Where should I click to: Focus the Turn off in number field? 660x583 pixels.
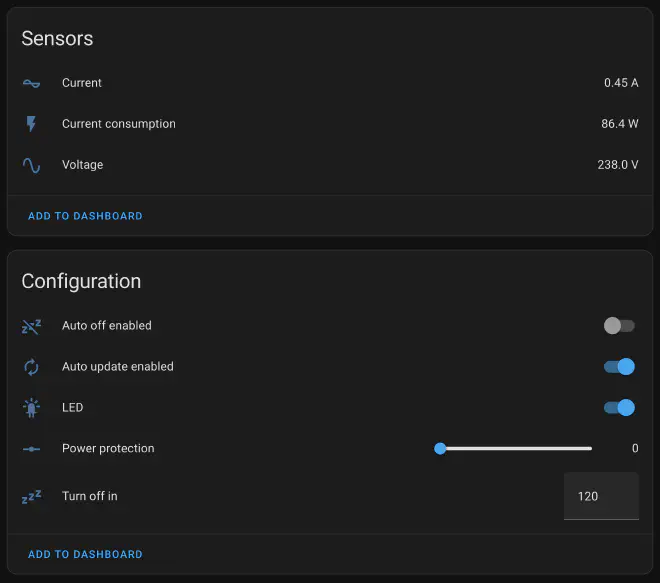pyautogui.click(x=600, y=496)
